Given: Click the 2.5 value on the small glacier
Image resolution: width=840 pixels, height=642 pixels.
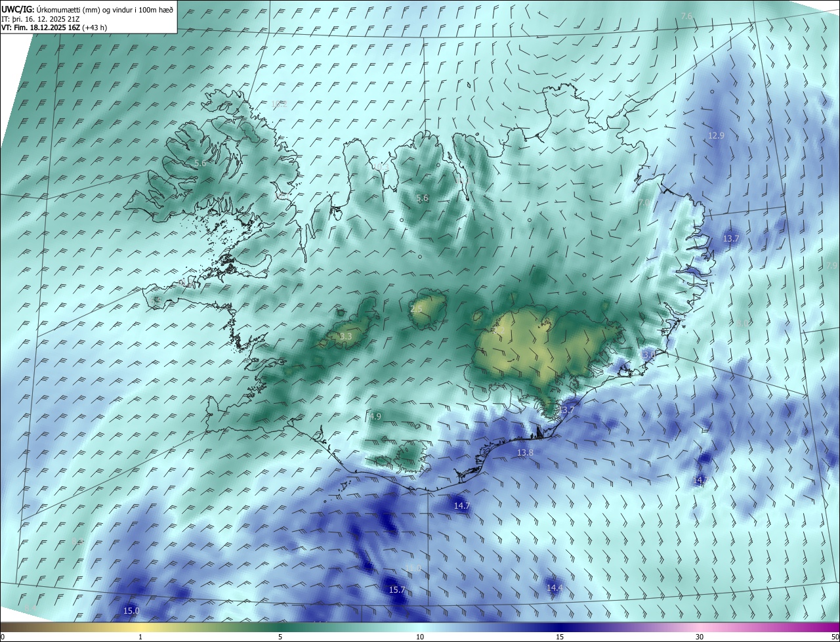Looking at the screenshot, I should click(417, 309).
